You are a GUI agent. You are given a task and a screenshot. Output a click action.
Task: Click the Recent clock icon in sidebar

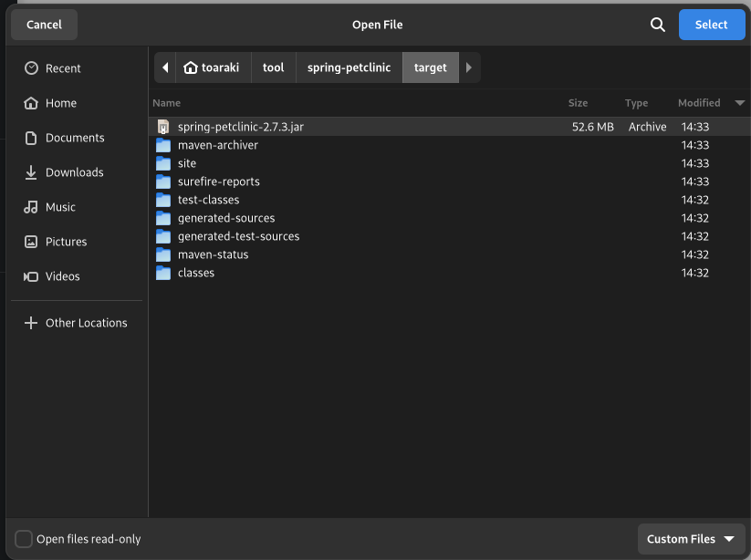[31, 68]
